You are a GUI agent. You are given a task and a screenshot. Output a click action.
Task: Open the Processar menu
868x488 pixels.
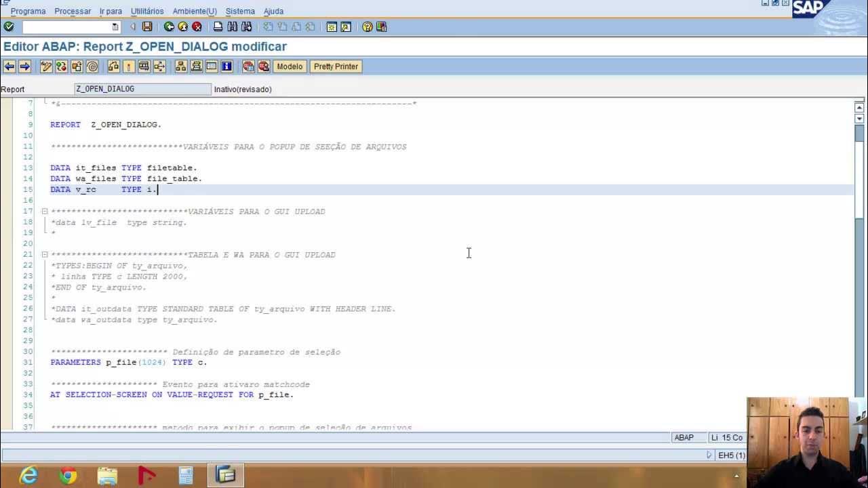[x=73, y=11]
